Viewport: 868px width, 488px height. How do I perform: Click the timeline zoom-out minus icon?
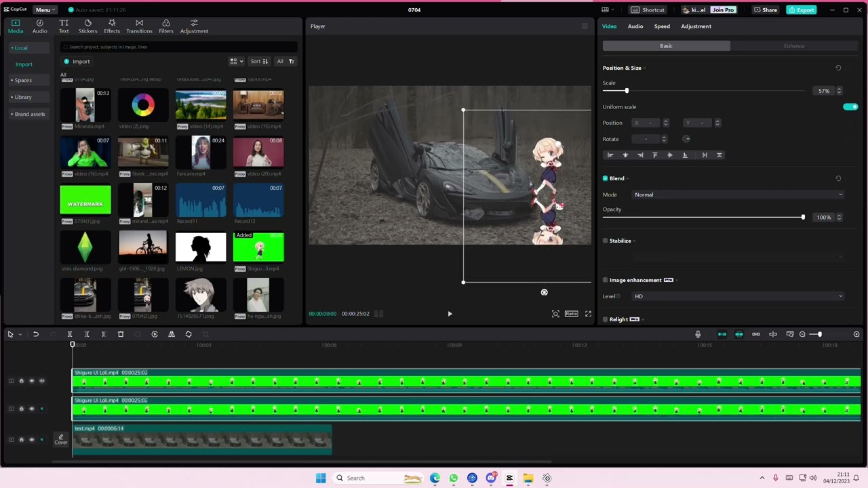pos(802,334)
